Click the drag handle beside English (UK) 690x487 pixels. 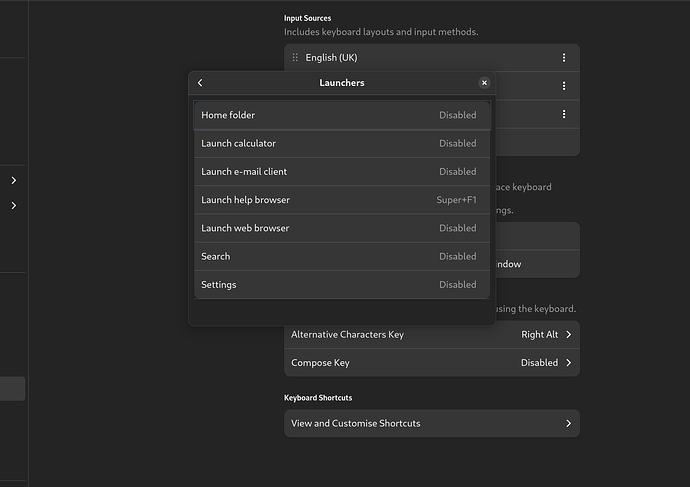(x=295, y=58)
